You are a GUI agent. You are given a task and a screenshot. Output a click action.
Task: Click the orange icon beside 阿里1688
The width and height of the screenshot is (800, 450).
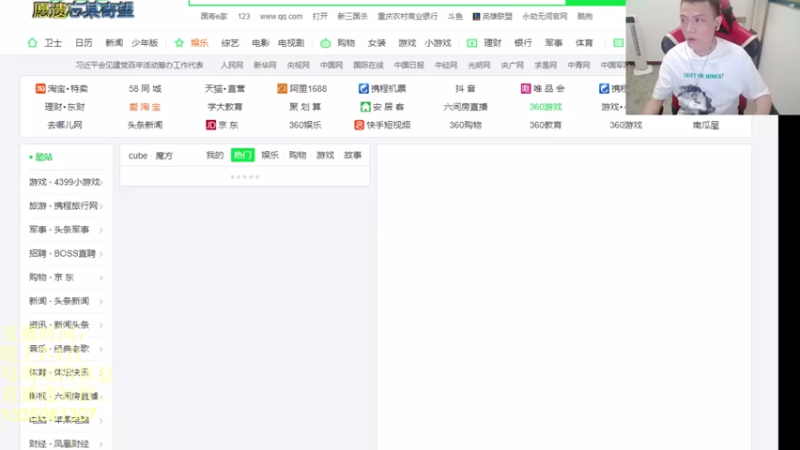[x=282, y=89]
